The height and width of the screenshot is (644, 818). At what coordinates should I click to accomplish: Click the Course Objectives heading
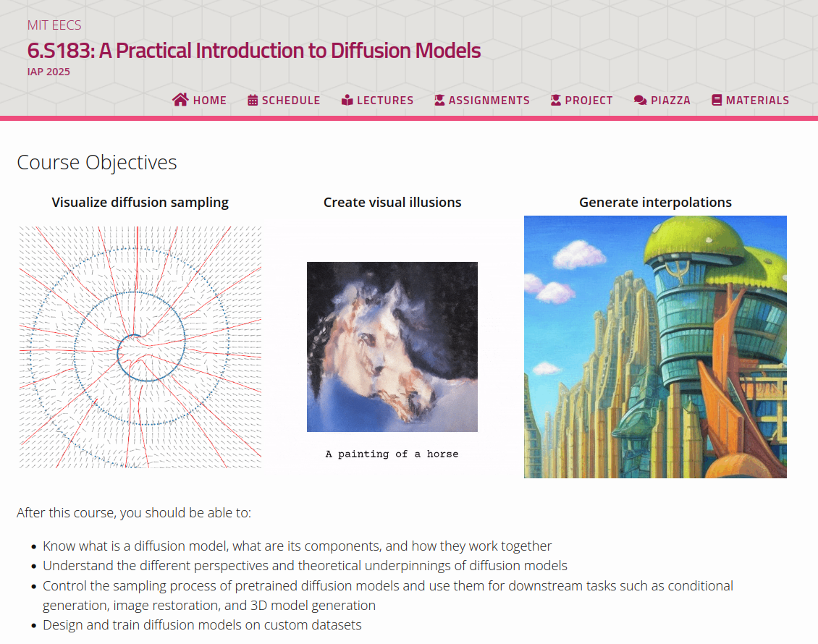[x=96, y=162]
